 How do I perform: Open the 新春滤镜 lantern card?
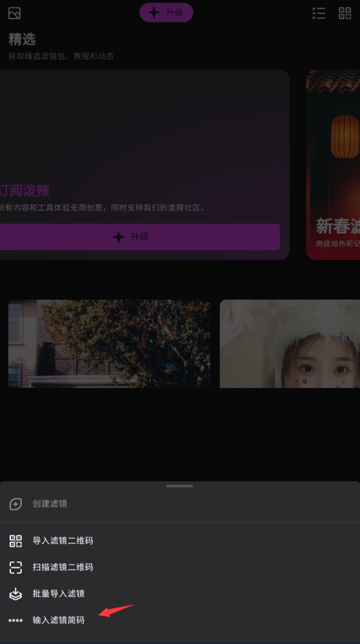point(333,165)
